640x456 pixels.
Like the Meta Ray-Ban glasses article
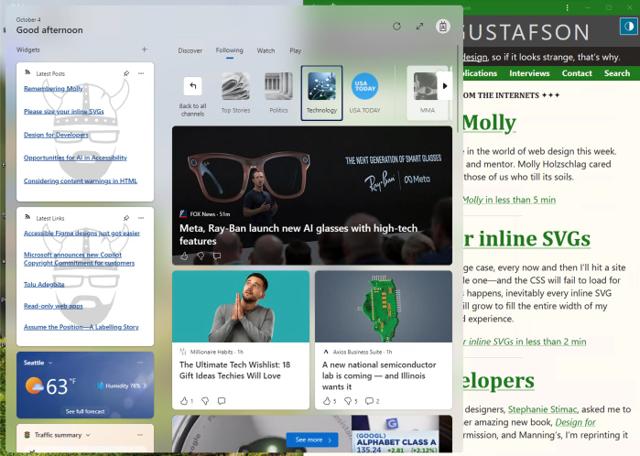183,256
